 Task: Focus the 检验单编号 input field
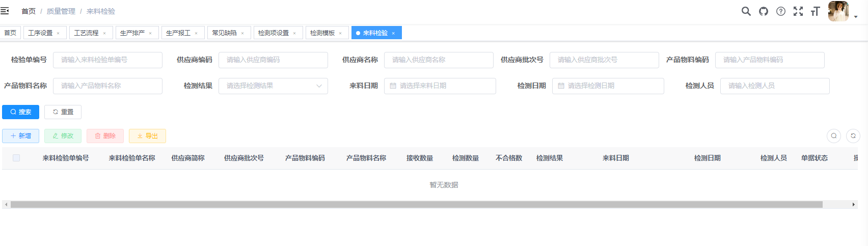107,60
